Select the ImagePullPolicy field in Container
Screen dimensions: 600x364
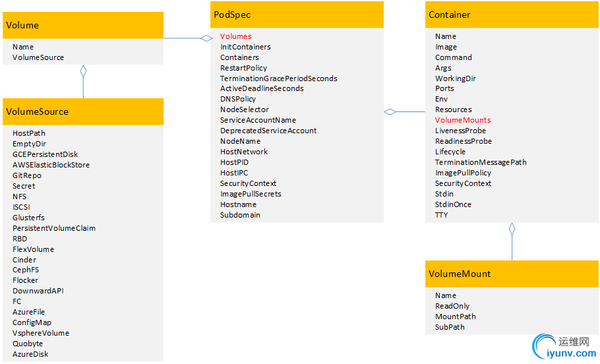click(463, 173)
